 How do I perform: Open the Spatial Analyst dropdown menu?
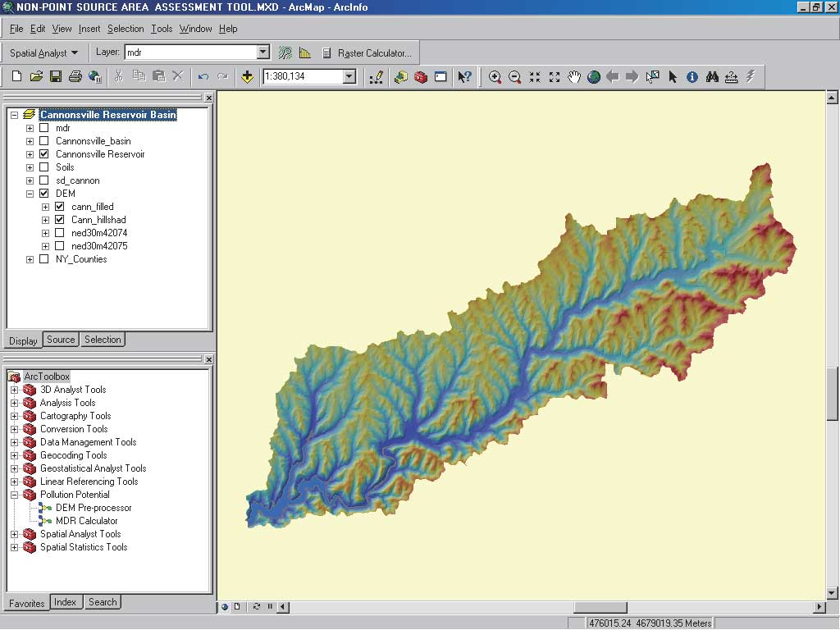[x=44, y=53]
